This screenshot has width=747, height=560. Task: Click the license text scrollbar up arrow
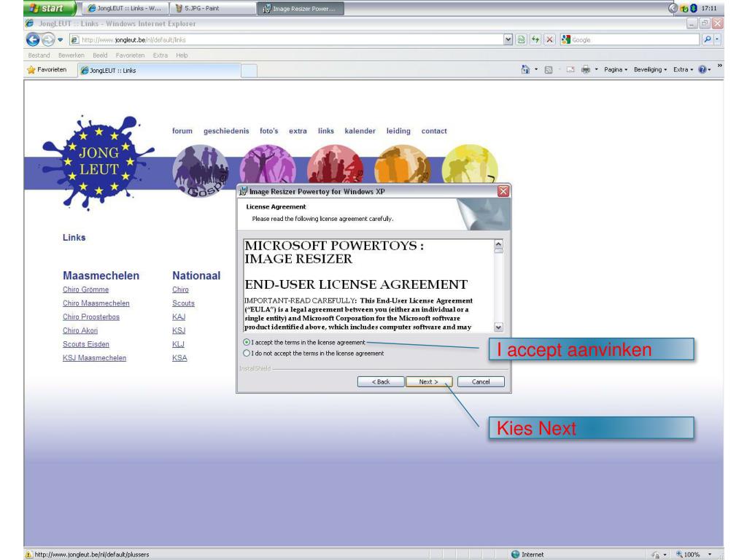coord(498,244)
